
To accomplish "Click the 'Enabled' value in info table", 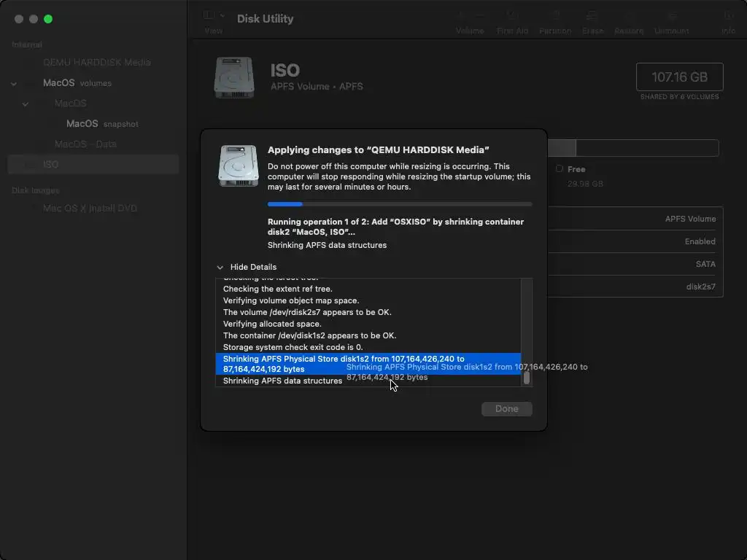I will point(700,241).
